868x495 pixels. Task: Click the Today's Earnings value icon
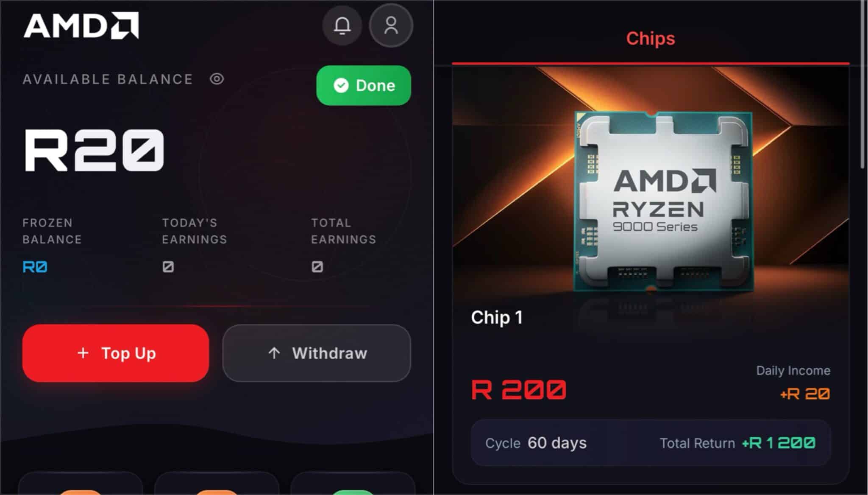pos(168,267)
